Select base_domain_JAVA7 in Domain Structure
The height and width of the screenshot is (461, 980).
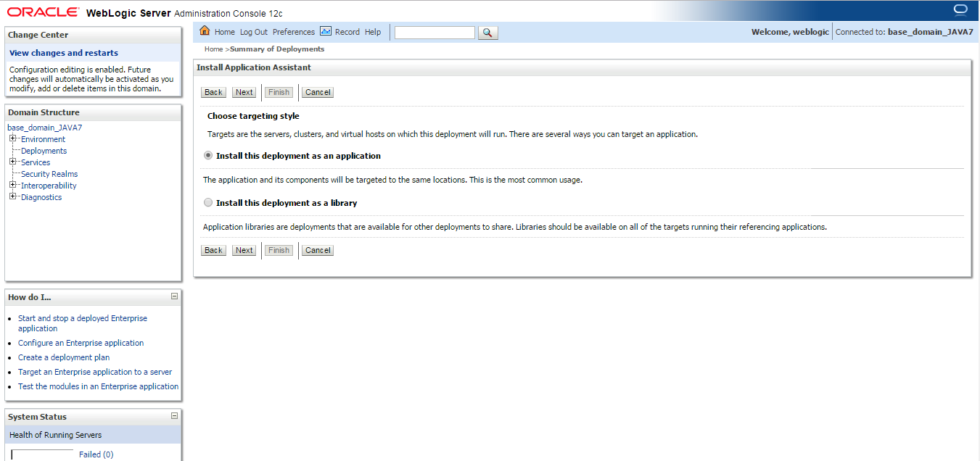pos(44,128)
